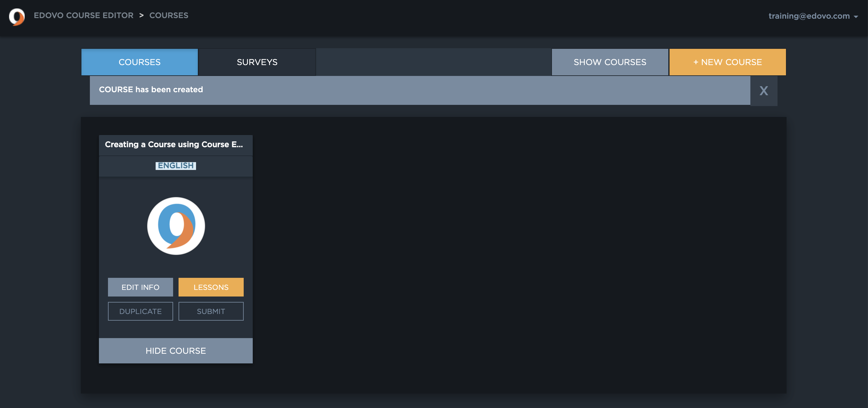The width and height of the screenshot is (868, 408).
Task: Click the Edovo logo icon in header
Action: [17, 17]
